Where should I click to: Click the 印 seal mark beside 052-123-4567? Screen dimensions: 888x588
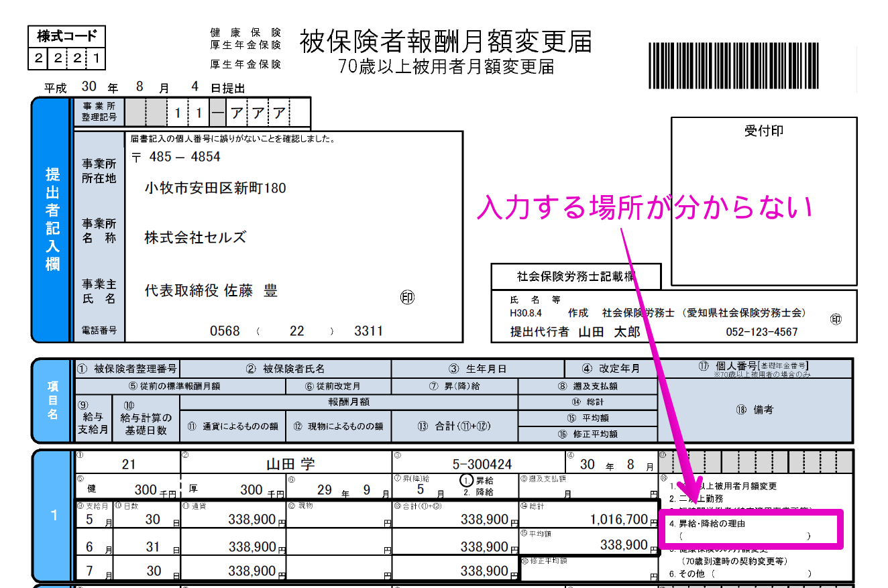click(x=836, y=320)
